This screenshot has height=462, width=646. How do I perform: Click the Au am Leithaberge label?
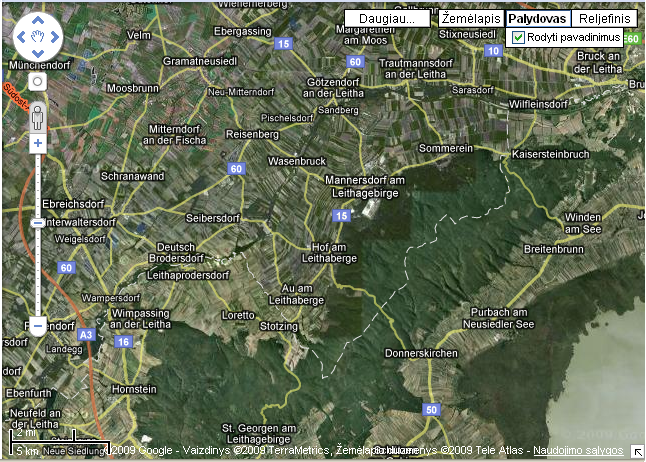tap(297, 294)
